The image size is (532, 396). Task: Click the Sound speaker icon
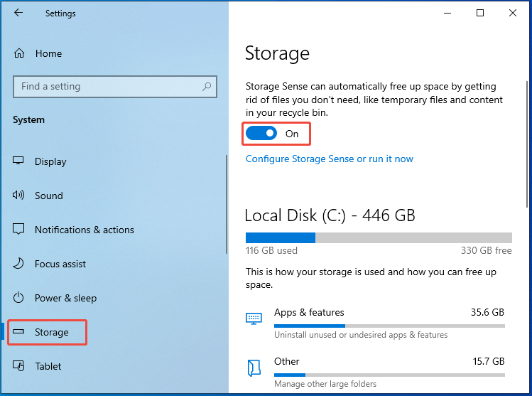(x=18, y=195)
